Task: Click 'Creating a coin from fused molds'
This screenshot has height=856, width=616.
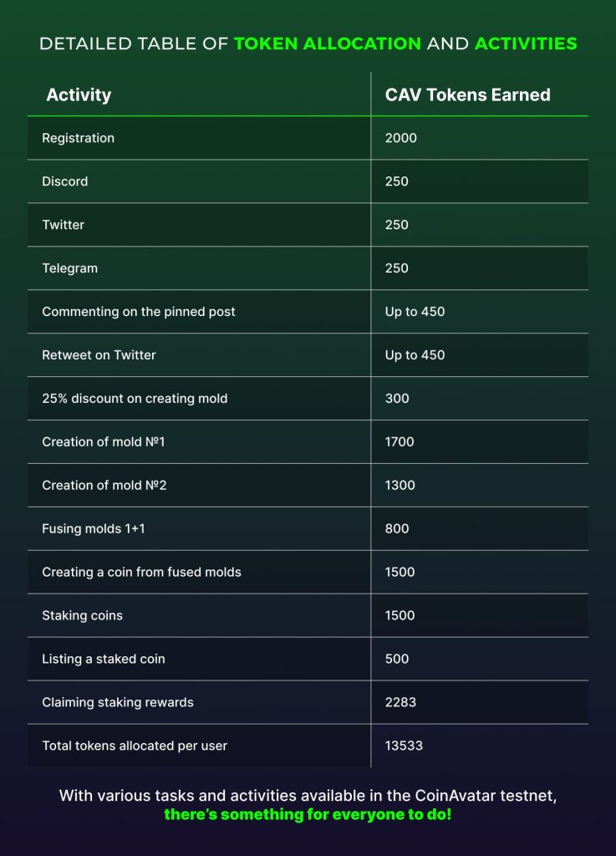Action: coord(141,573)
